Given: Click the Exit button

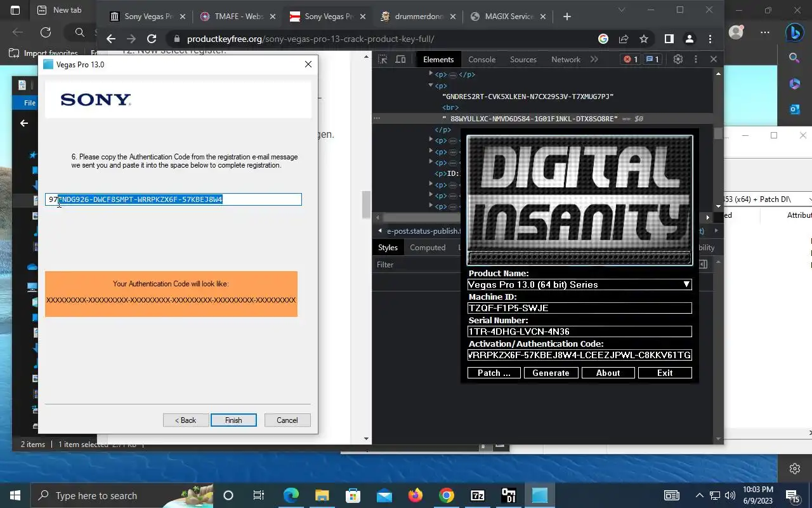Looking at the screenshot, I should pos(665,373).
